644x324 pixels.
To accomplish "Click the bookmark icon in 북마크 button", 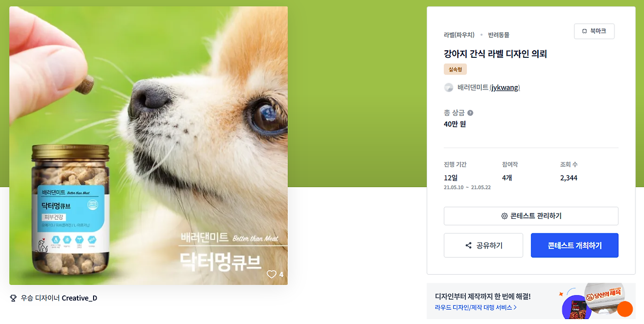I will (584, 31).
